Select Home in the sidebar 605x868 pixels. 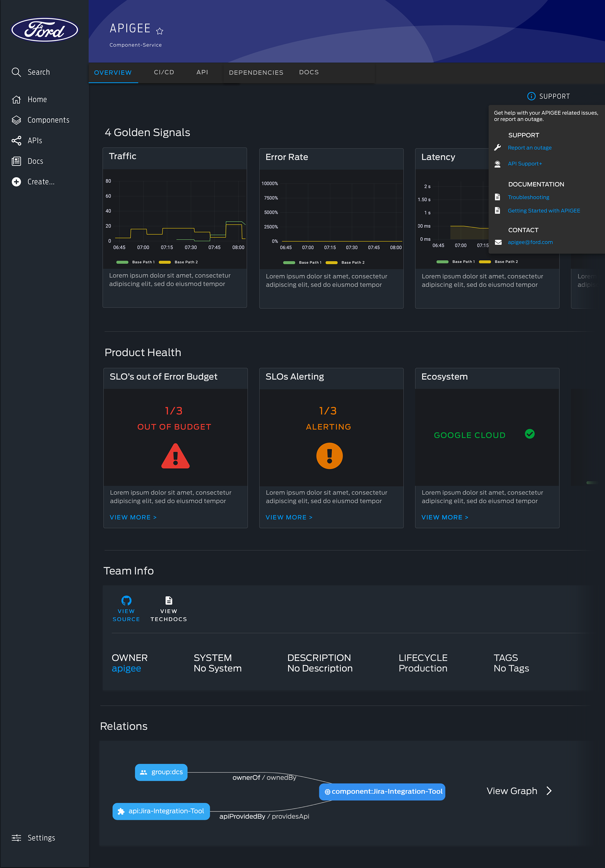(x=37, y=100)
